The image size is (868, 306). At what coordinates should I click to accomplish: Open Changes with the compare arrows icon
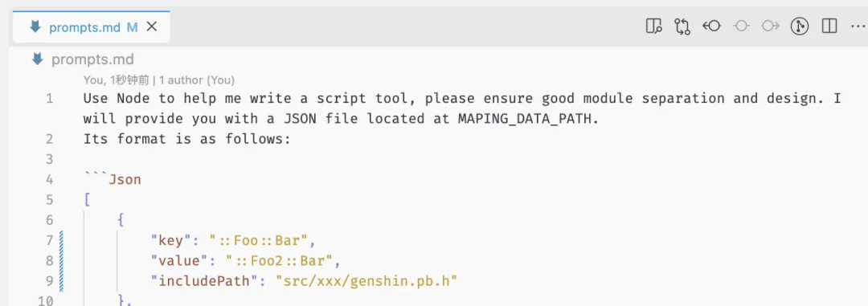(x=682, y=26)
